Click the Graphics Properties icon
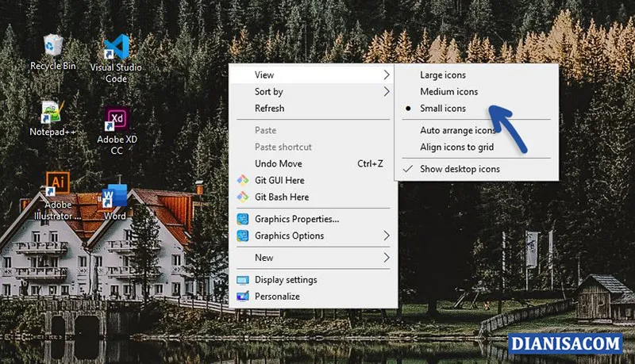The image size is (635, 364). [x=243, y=219]
